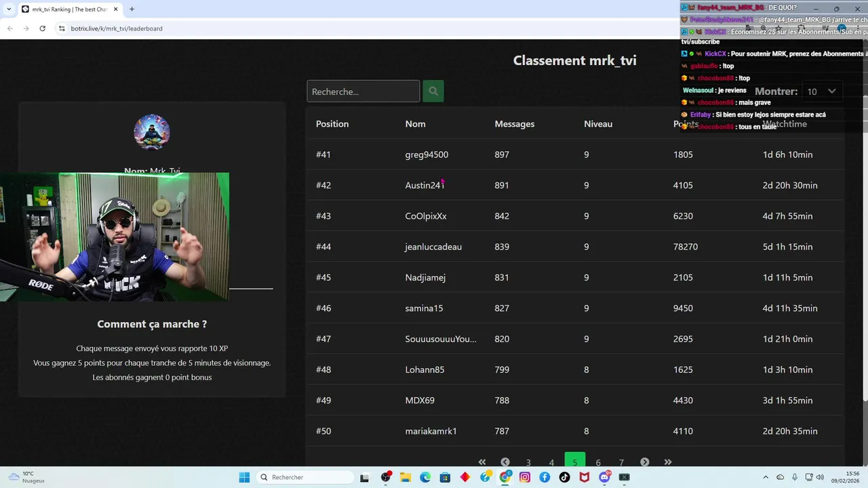Go to leaderboard page 7

(621, 462)
